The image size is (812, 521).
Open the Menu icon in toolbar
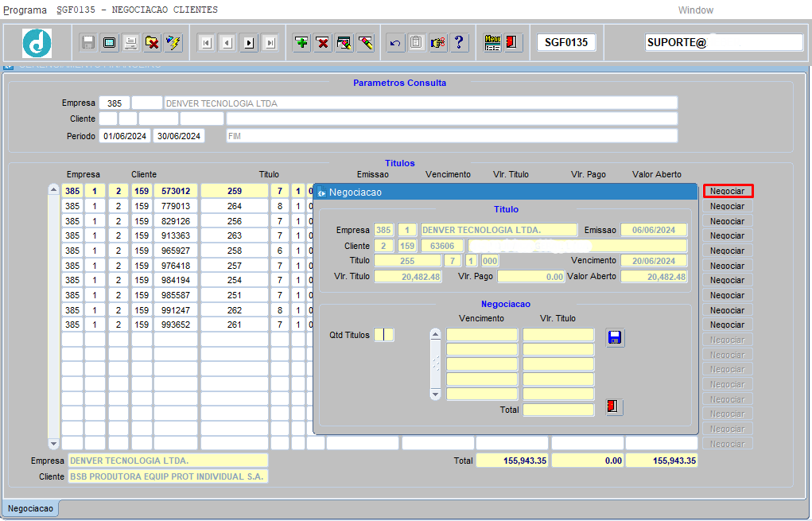pyautogui.click(x=492, y=42)
